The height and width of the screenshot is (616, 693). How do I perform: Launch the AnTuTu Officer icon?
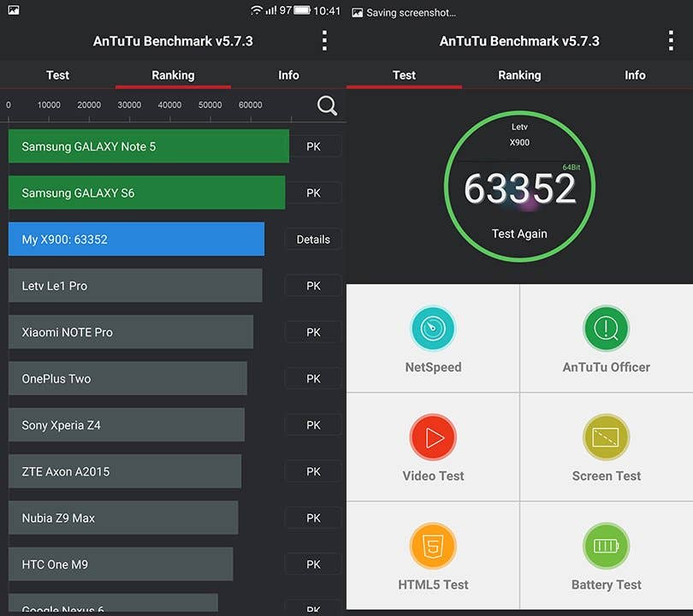(x=606, y=329)
